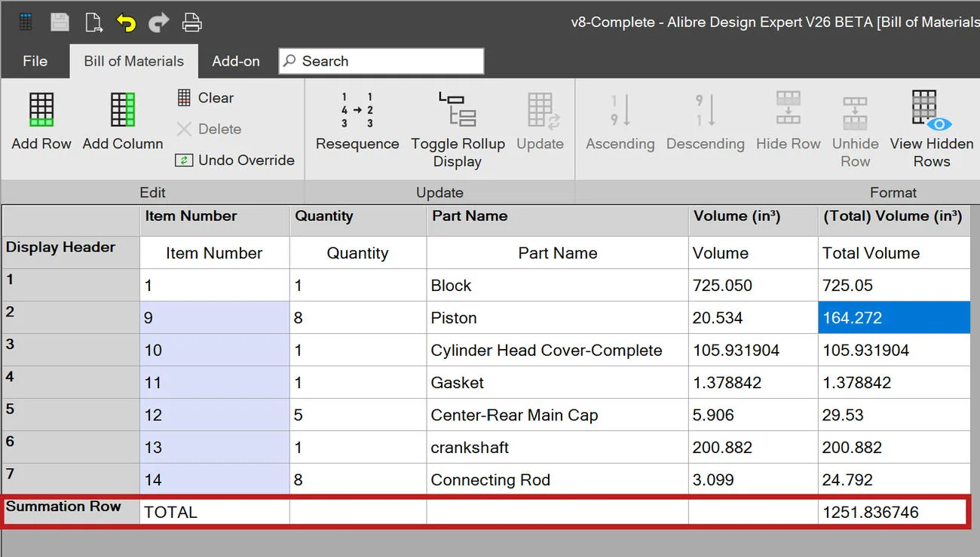Image resolution: width=980 pixels, height=557 pixels.
Task: Select the Display Header row label
Action: tap(71, 252)
